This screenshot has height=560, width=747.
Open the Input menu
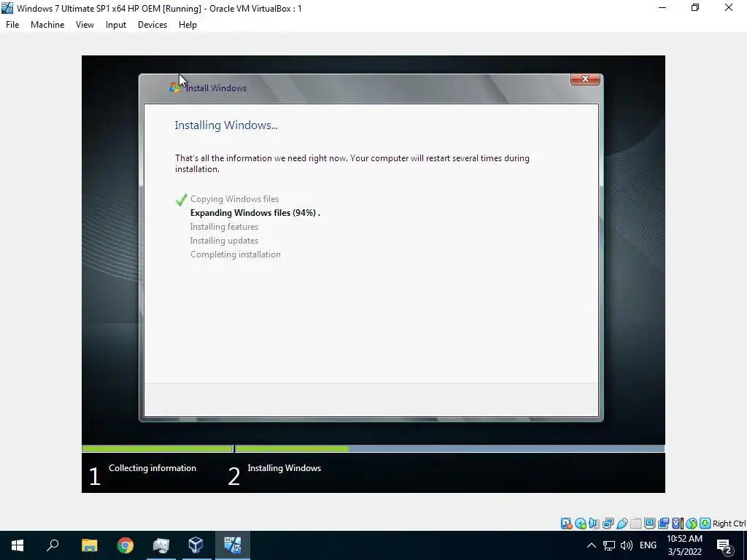[x=116, y=25]
